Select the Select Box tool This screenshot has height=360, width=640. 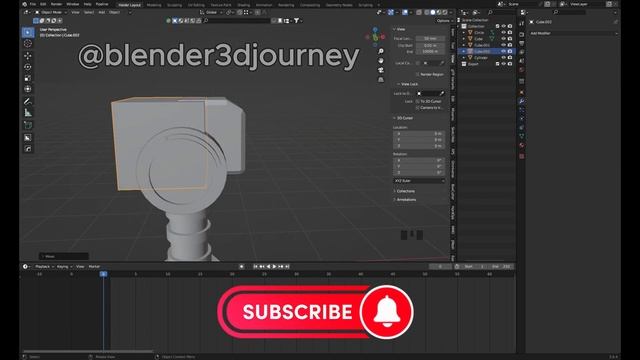28,32
